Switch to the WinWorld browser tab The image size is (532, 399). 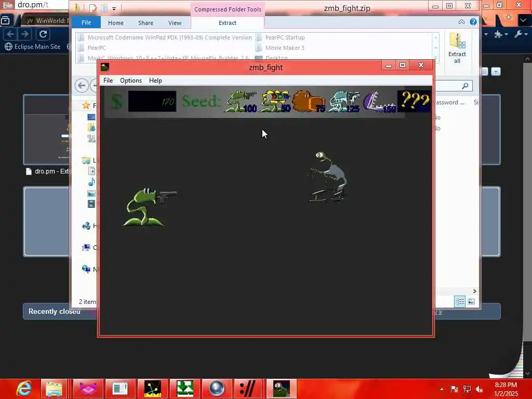[46, 20]
